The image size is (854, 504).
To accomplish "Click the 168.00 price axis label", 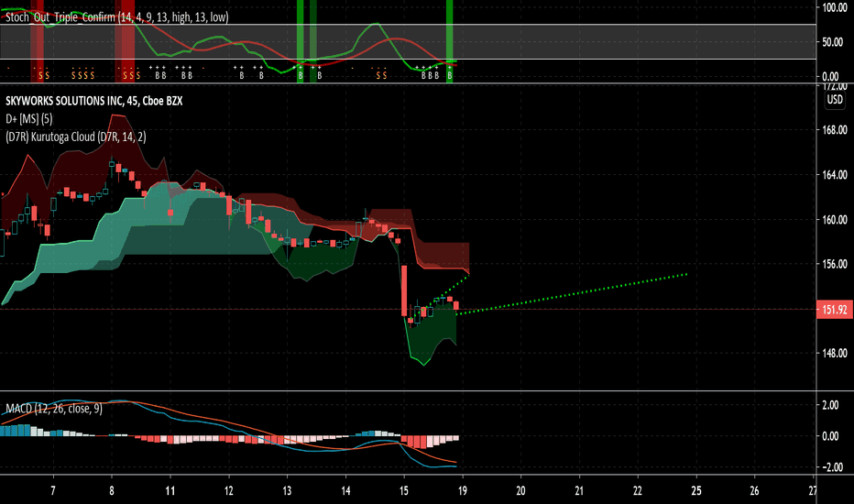I will point(835,130).
